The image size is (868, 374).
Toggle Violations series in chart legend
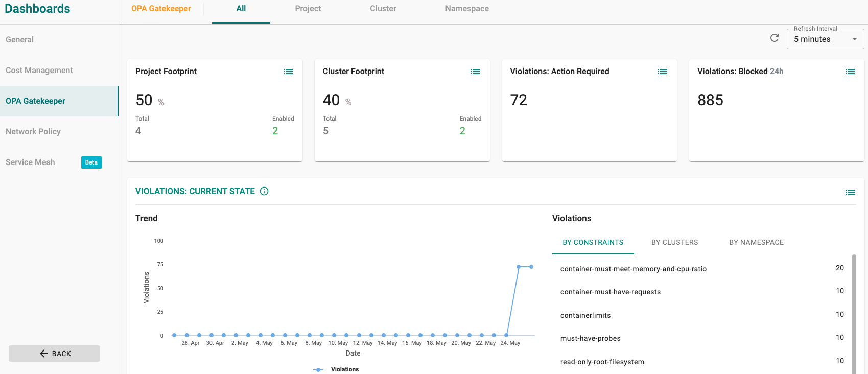[336, 369]
